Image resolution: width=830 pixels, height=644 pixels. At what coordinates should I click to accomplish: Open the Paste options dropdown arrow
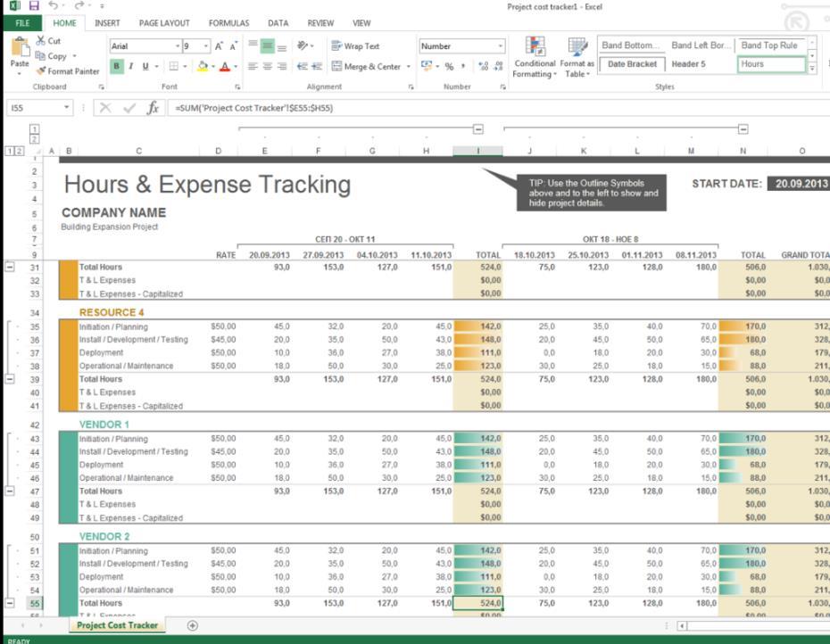tap(20, 73)
